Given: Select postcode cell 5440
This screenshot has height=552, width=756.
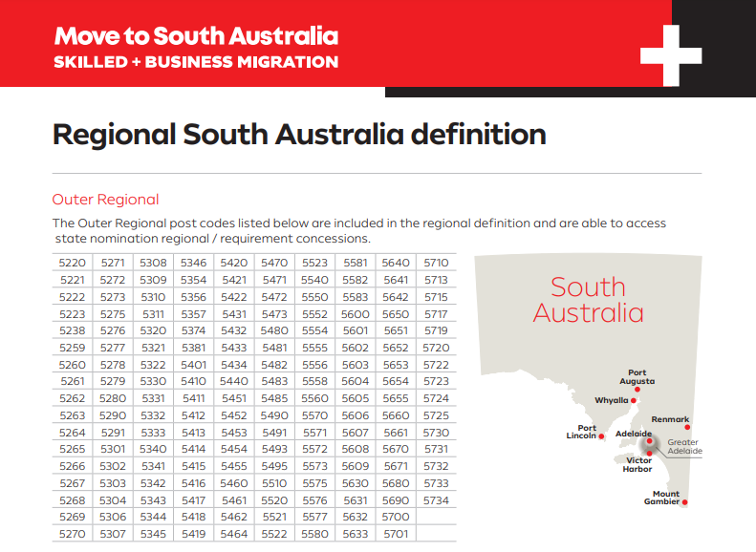Looking at the screenshot, I should (234, 381).
